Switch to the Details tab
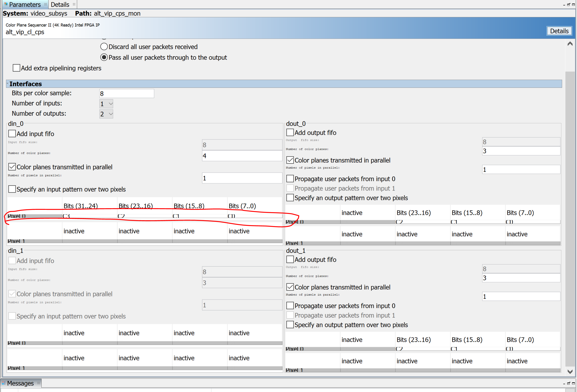 [60, 4]
